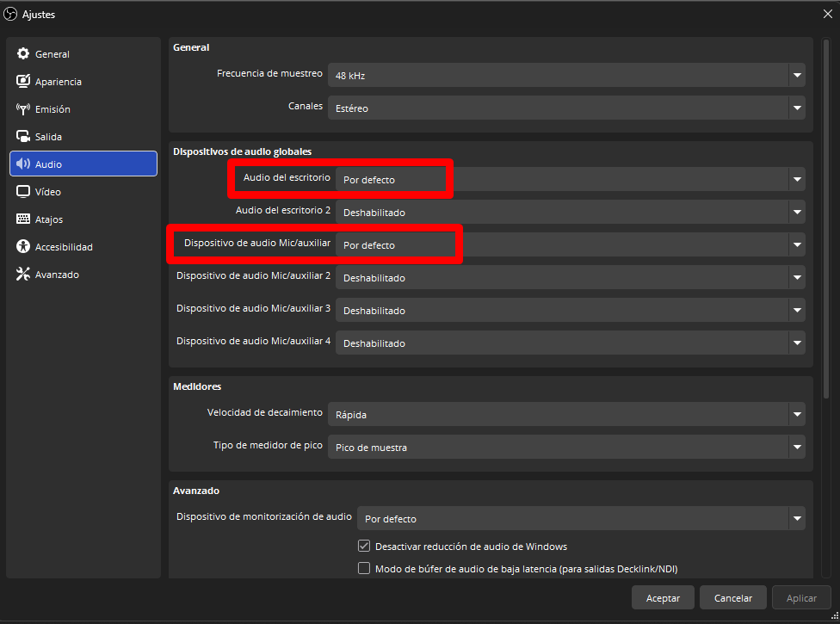Uncheck Desactivar reducción de audio de Windows

pyautogui.click(x=364, y=546)
